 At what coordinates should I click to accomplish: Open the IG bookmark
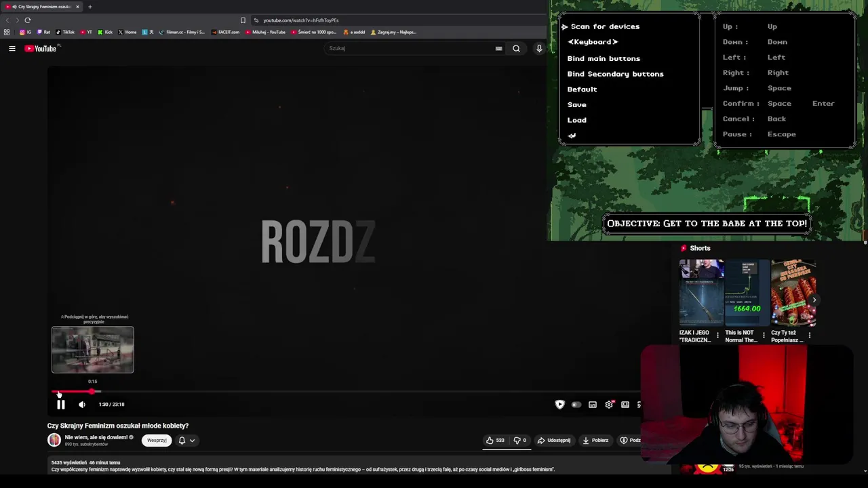25,32
